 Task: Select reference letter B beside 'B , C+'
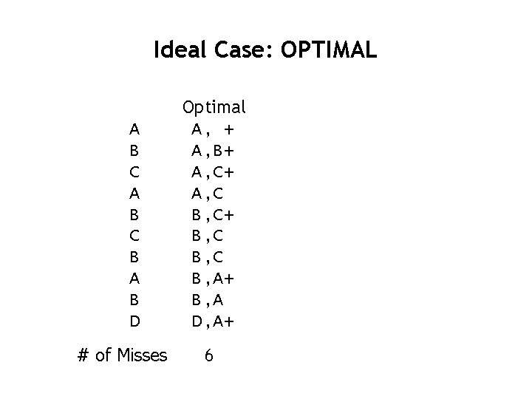(134, 215)
